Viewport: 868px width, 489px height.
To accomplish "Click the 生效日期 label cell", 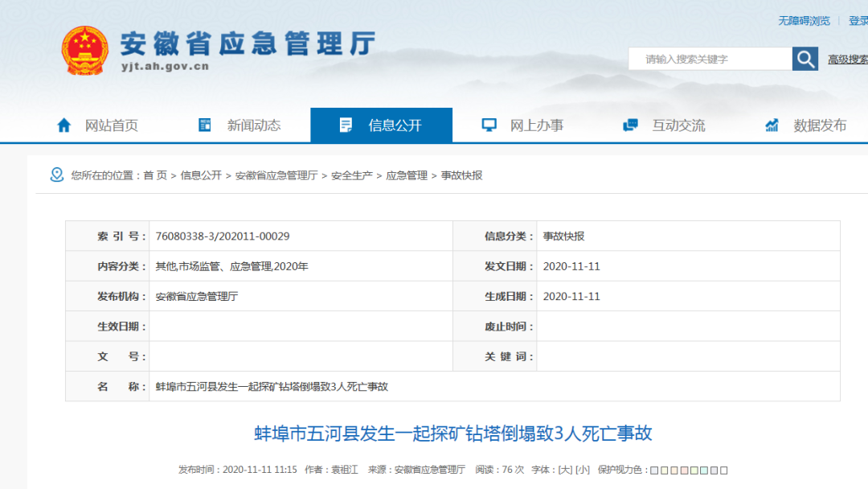I will [x=108, y=327].
